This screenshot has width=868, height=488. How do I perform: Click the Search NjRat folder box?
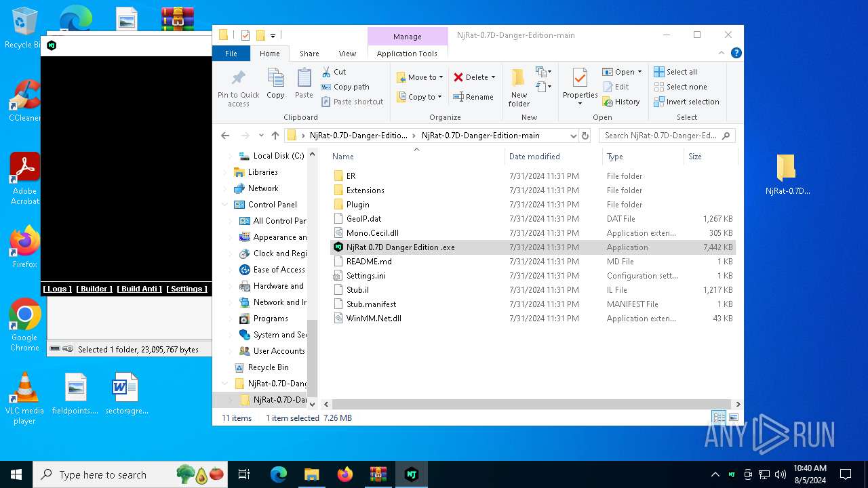pos(666,136)
